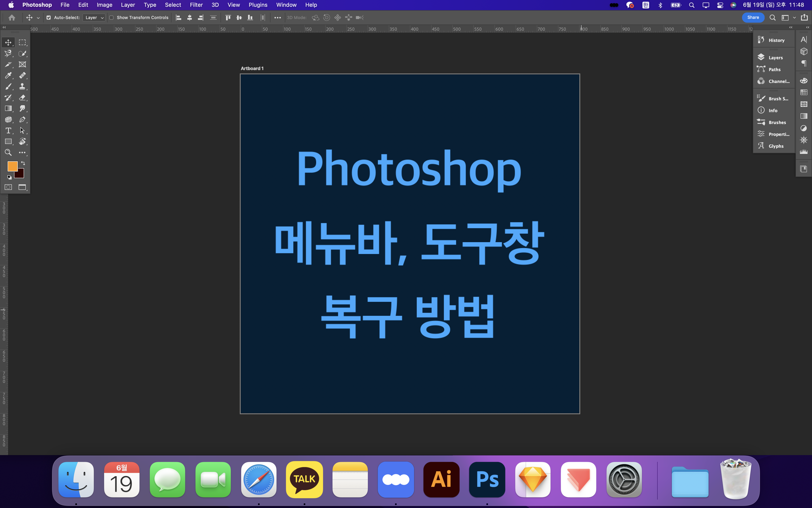This screenshot has height=508, width=812.
Task: Select the Move tool in toolbar
Action: 8,42
